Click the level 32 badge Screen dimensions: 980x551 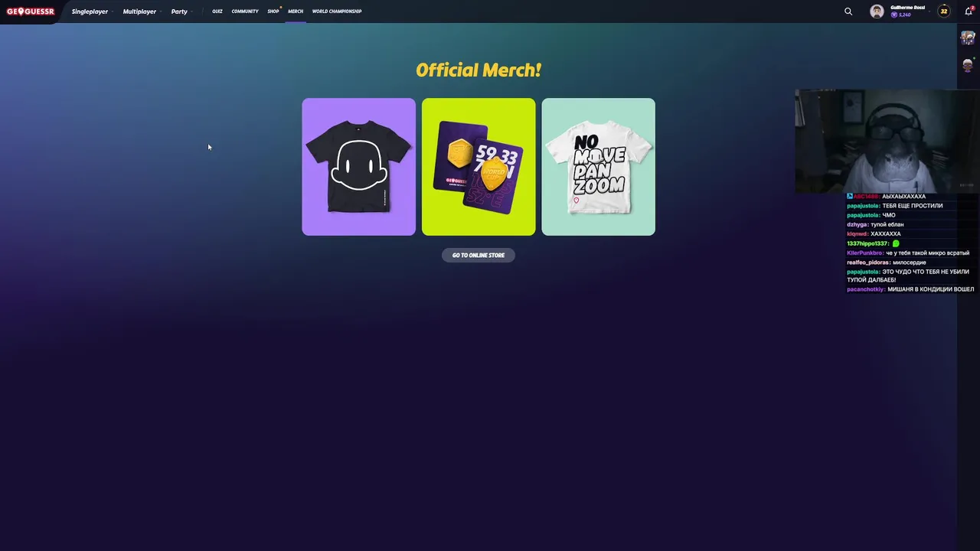tap(944, 11)
